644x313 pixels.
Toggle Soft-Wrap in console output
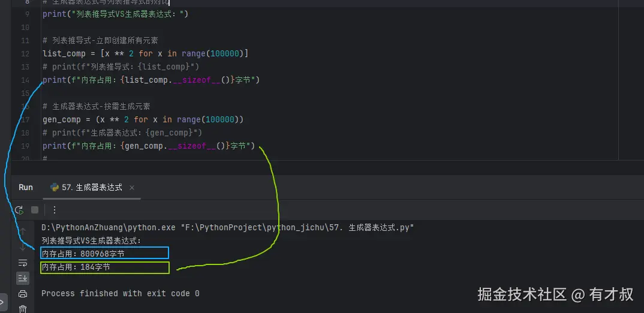23,263
